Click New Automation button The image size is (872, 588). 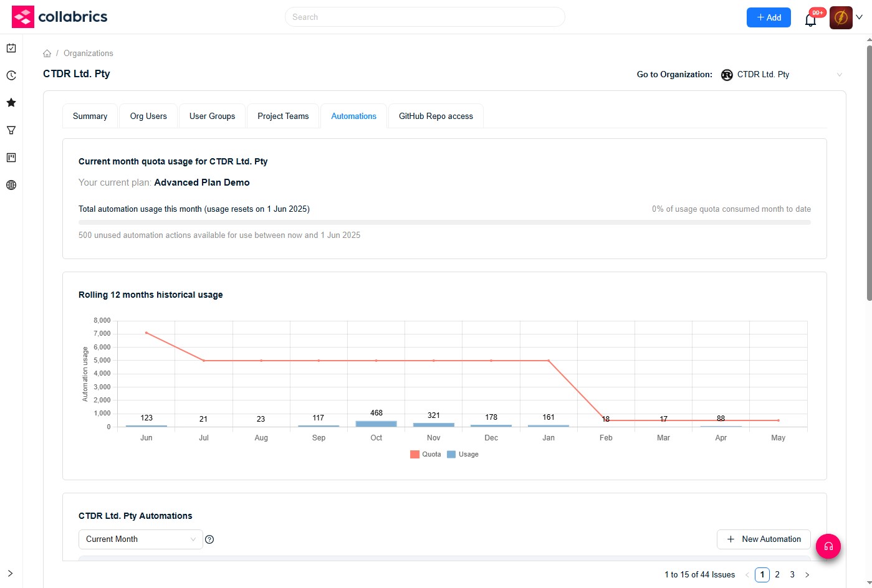pos(764,539)
